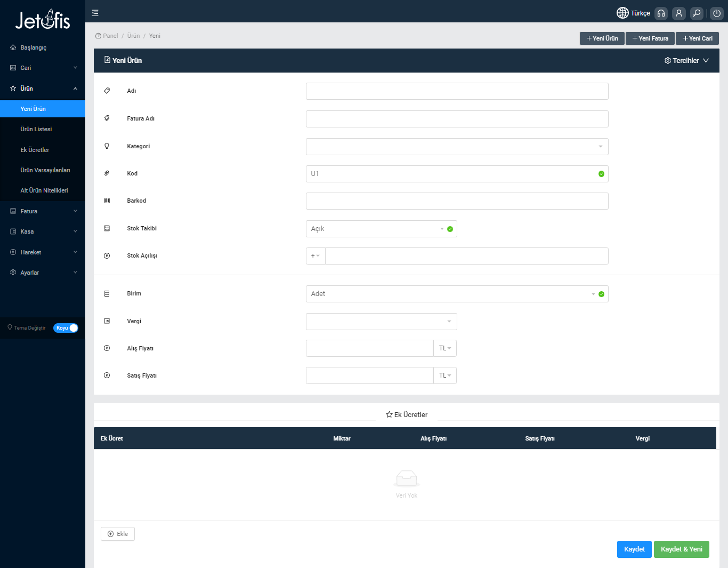Click the Ürün star icon in sidebar

coord(13,89)
